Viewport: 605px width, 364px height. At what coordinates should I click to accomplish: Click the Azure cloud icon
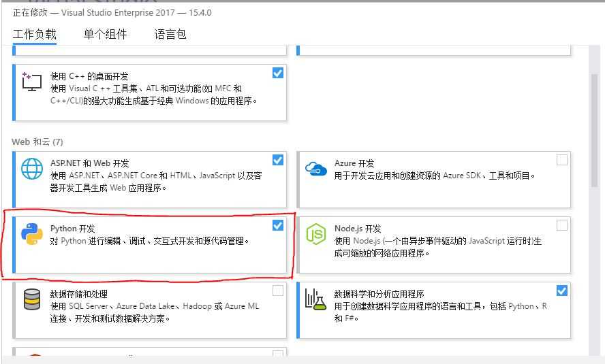pos(316,168)
